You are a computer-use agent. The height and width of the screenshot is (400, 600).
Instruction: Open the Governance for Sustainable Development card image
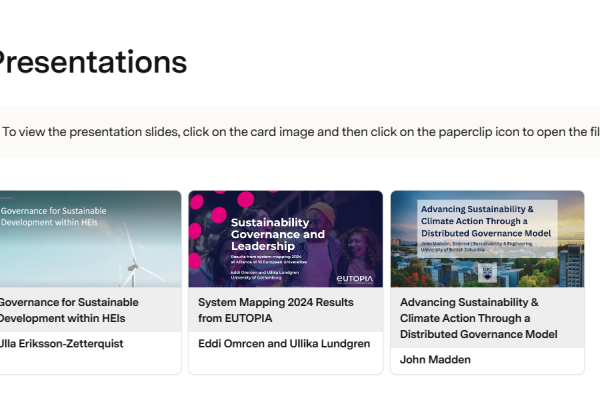pyautogui.click(x=90, y=239)
